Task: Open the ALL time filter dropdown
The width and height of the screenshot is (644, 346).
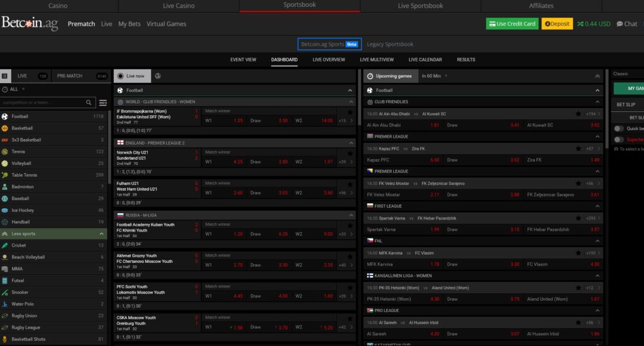Action: coord(14,89)
